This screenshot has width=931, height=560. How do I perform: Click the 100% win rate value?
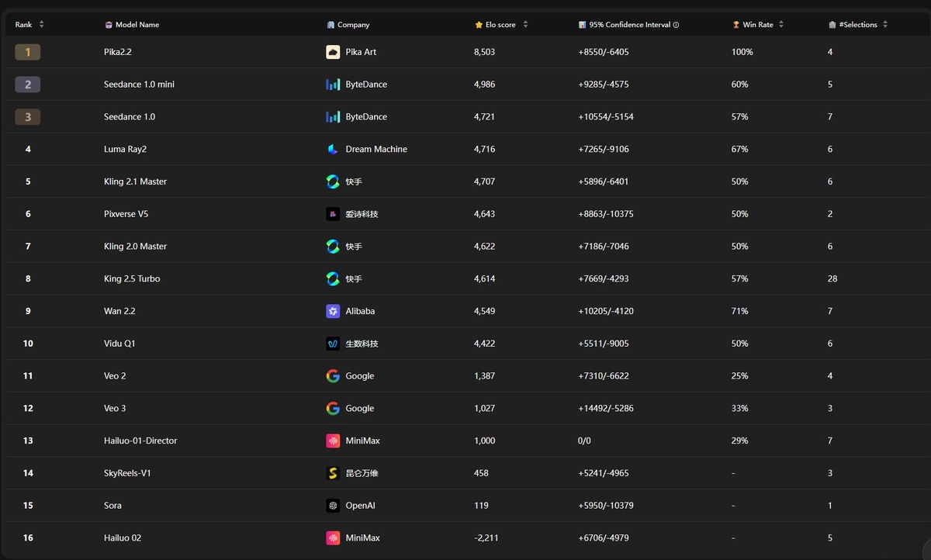pos(742,52)
